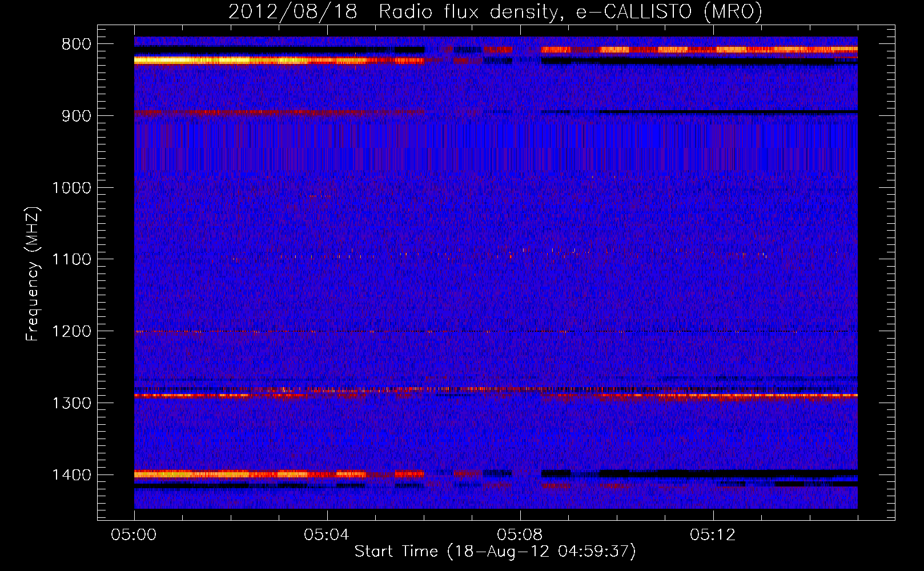Click the 1400 frequency tick label
924x571 pixels.
click(71, 475)
